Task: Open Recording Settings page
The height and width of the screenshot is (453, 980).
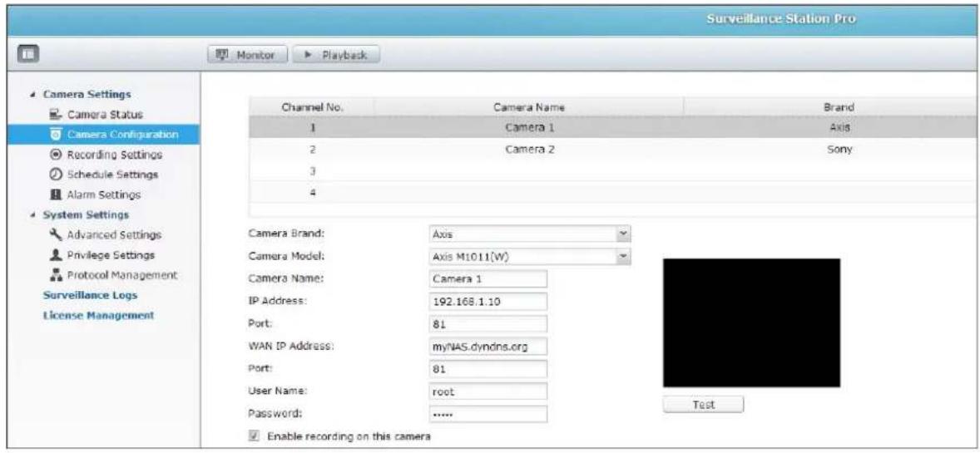Action: [114, 154]
